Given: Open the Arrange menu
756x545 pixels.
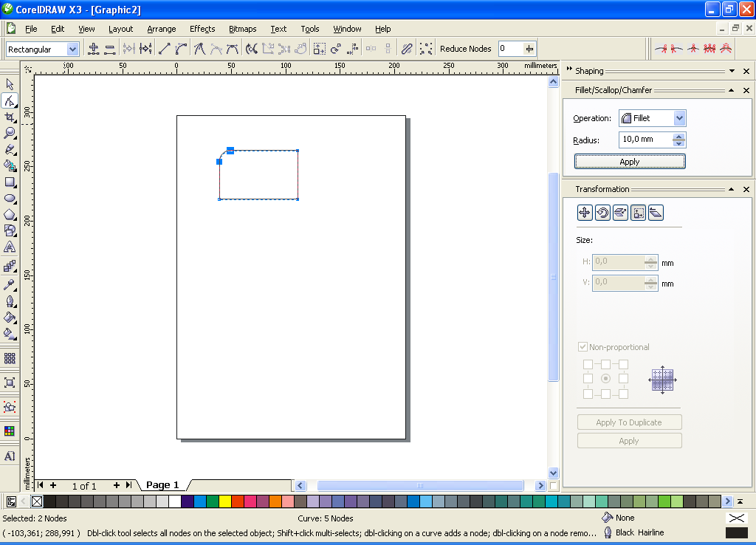Looking at the screenshot, I should click(162, 29).
